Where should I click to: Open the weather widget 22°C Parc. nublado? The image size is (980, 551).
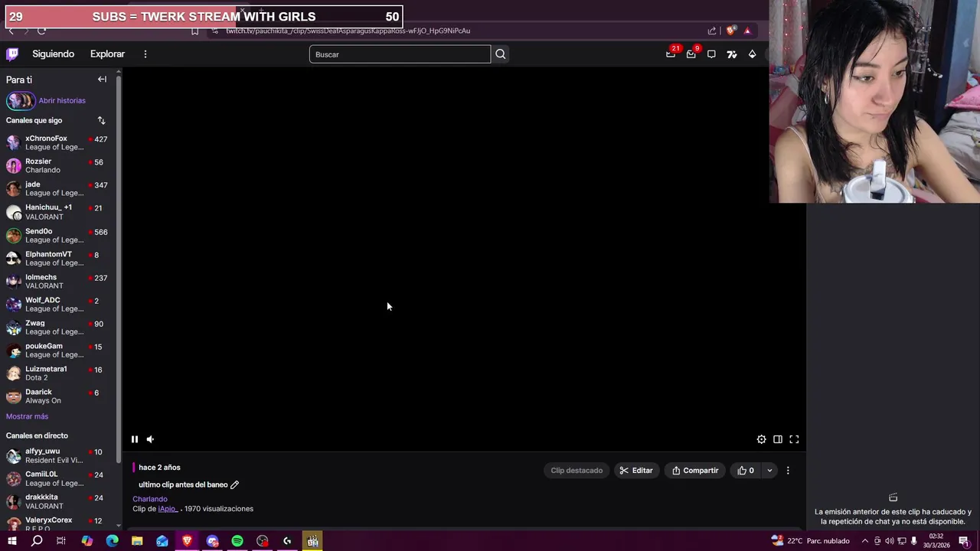(811, 541)
